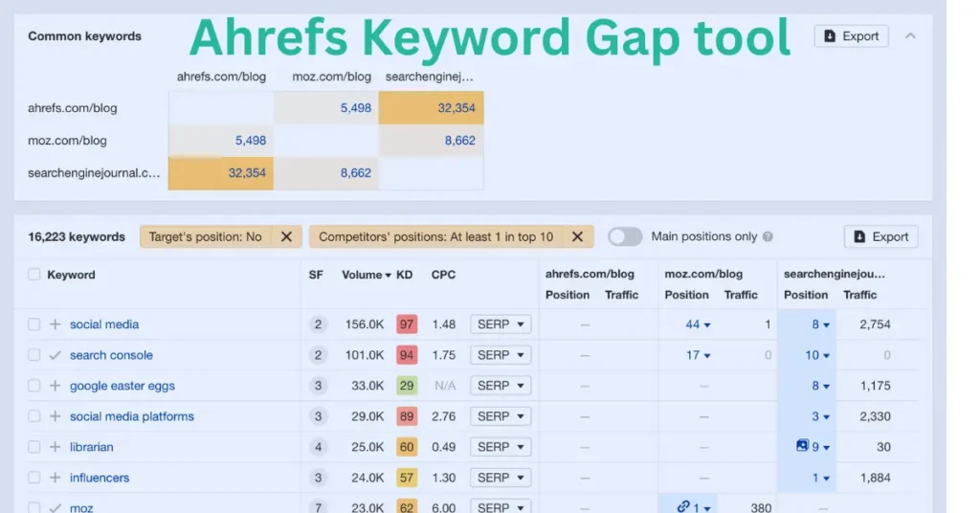Remove the Target's position filter
The width and height of the screenshot is (980, 513).
point(286,236)
